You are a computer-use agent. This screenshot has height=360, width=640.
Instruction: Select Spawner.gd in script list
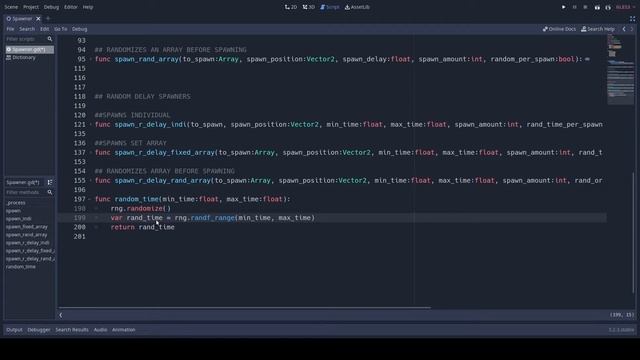tap(29, 49)
